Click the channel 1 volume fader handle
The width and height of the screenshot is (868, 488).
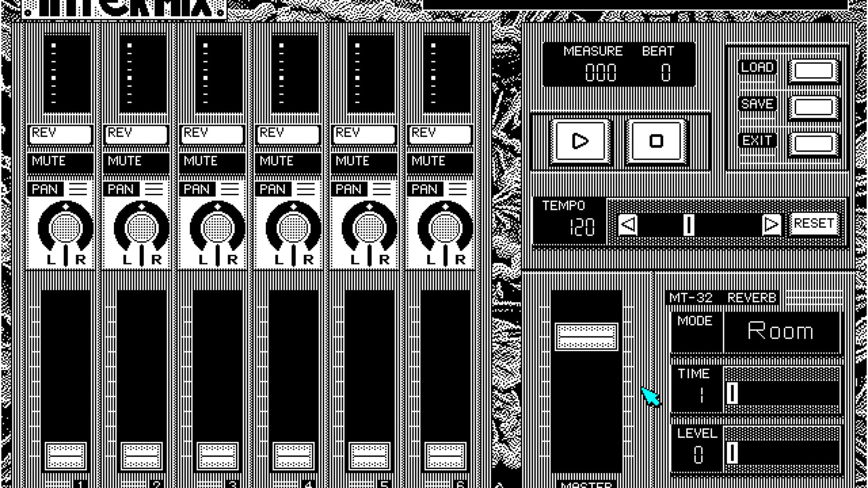pyautogui.click(x=66, y=456)
